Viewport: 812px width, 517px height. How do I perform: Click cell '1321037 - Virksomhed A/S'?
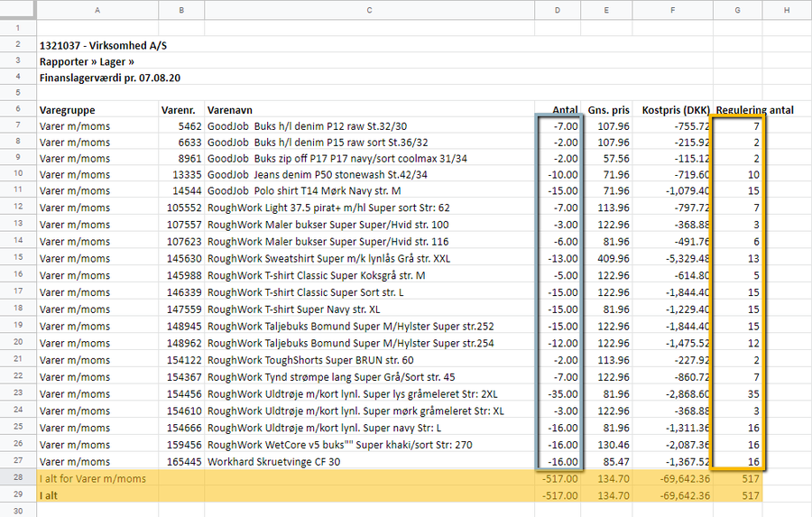(103, 46)
